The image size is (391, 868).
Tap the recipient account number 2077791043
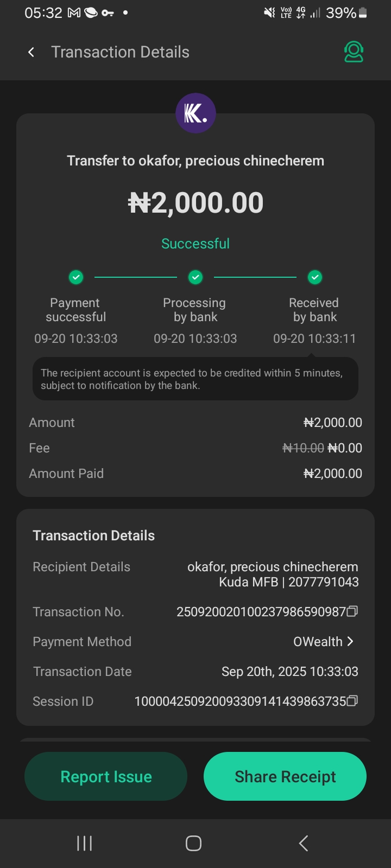click(324, 582)
